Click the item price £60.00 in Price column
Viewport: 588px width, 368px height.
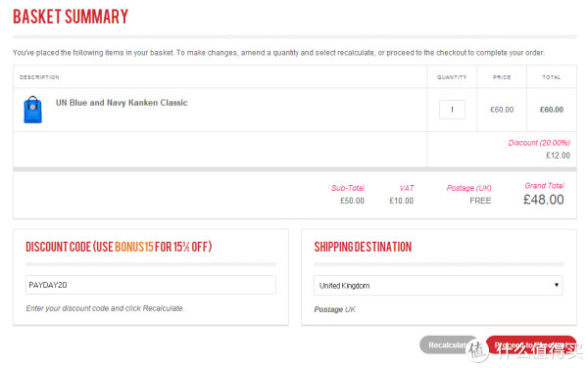pyautogui.click(x=502, y=110)
